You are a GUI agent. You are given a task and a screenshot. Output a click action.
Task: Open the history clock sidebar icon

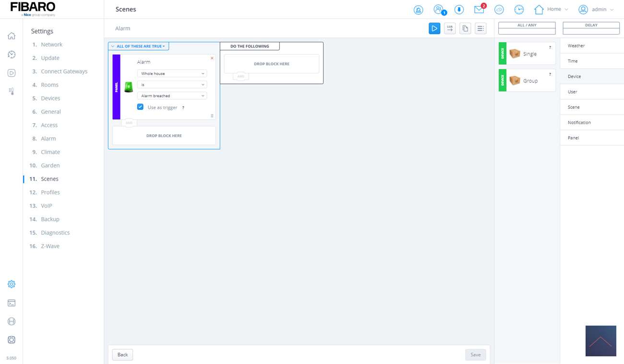pyautogui.click(x=12, y=54)
